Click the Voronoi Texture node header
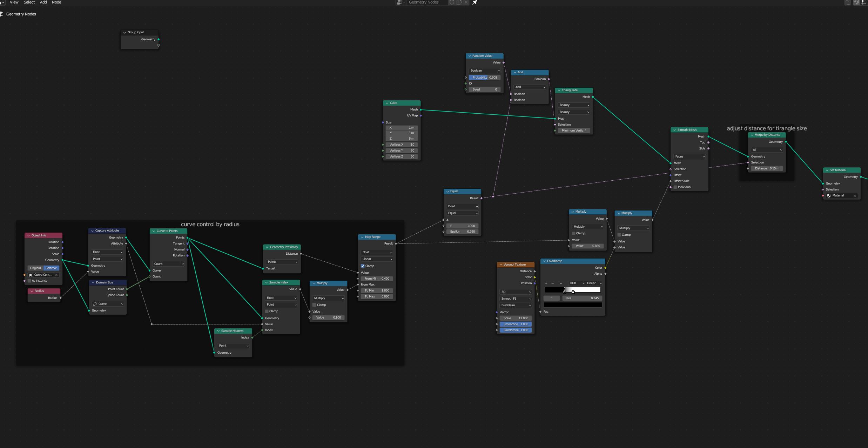Viewport: 868px width, 448px height. coord(516,265)
